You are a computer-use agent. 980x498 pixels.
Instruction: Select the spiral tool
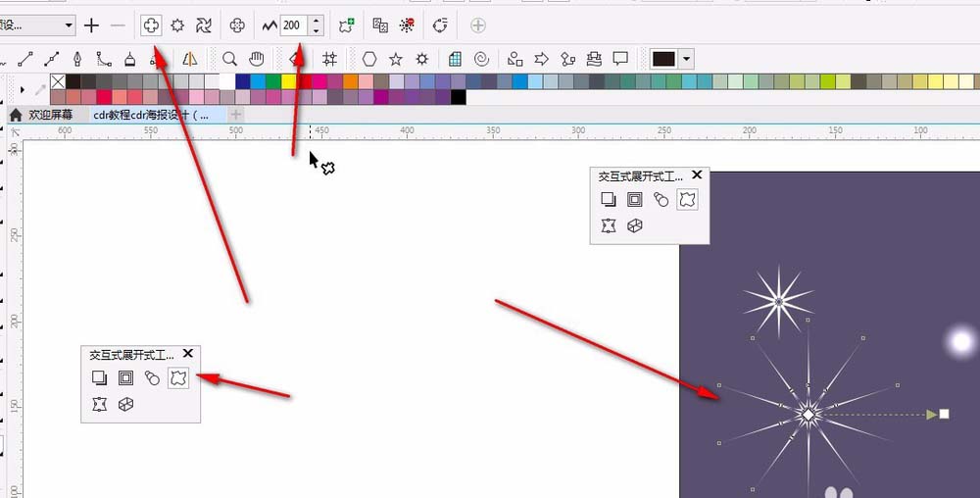pyautogui.click(x=482, y=60)
